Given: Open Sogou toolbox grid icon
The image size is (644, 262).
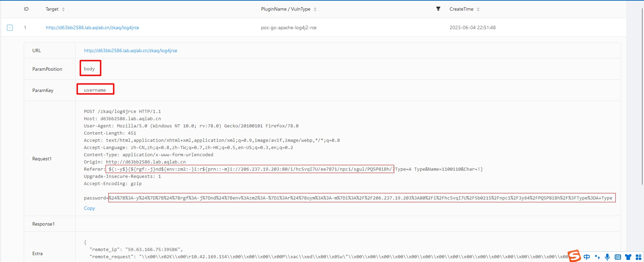Looking at the screenshot, I should [638, 257].
